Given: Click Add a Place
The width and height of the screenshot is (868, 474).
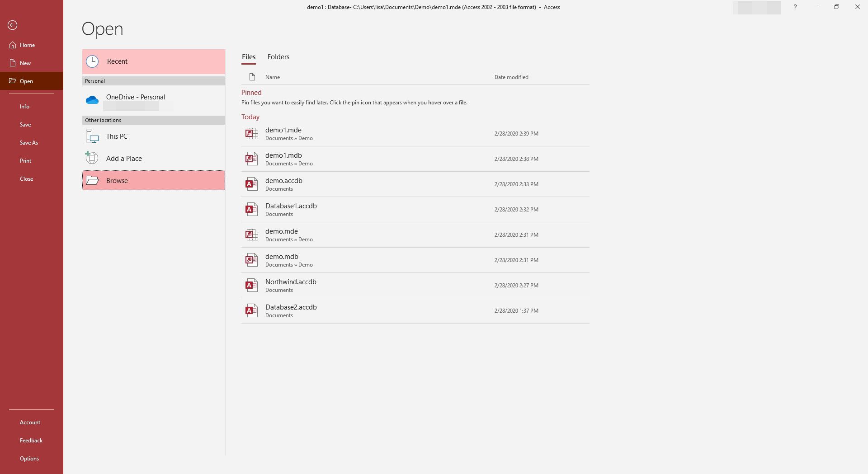Looking at the screenshot, I should click(154, 159).
